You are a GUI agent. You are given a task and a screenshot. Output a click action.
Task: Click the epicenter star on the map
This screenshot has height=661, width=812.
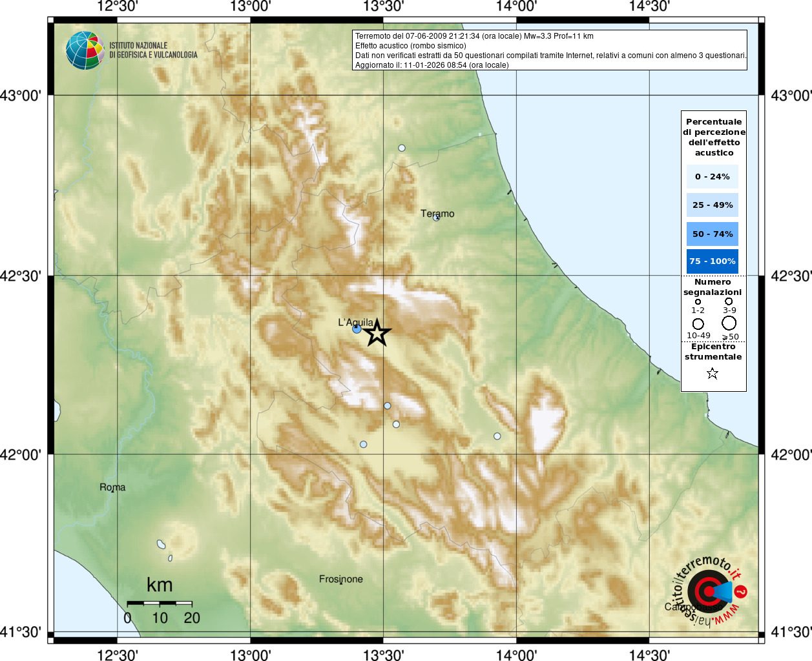pyautogui.click(x=377, y=333)
